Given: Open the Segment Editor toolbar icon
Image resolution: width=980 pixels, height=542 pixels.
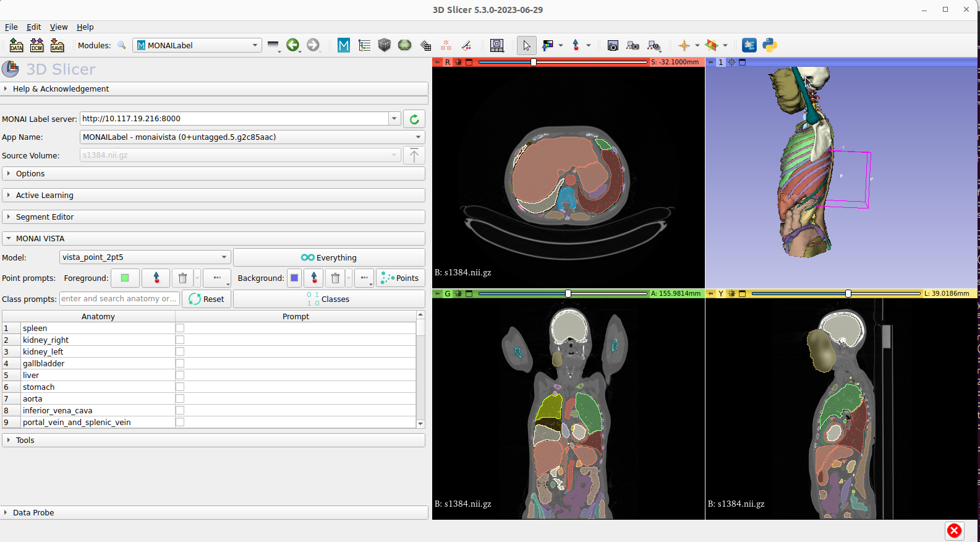Looking at the screenshot, I should pyautogui.click(x=466, y=45).
